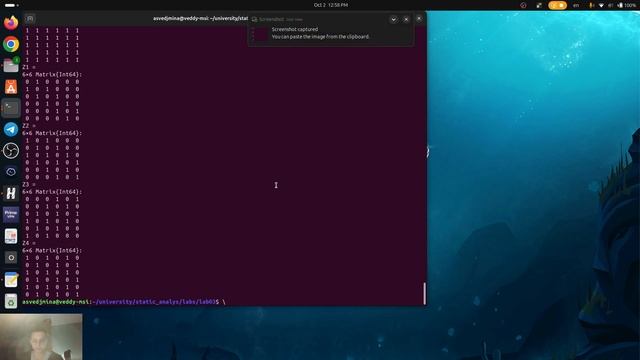Switch to the Terminal dock icon
The image size is (640, 360).
tap(11, 108)
